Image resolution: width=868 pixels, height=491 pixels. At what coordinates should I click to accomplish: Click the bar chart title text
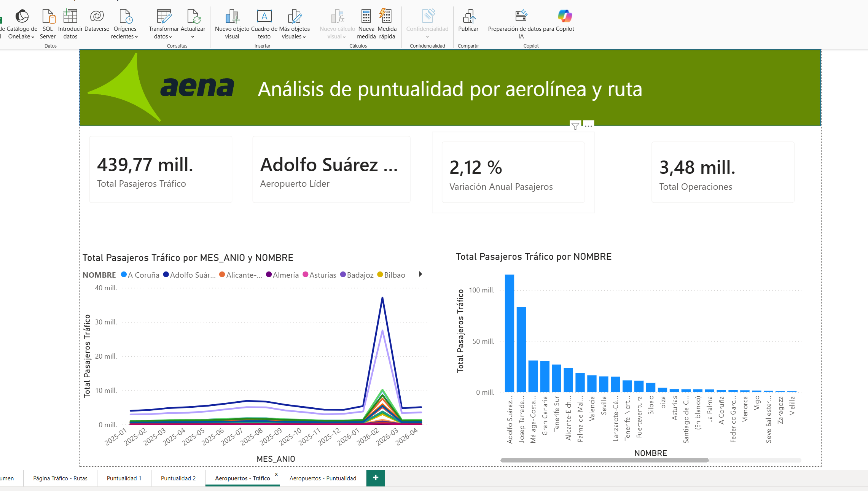534,257
